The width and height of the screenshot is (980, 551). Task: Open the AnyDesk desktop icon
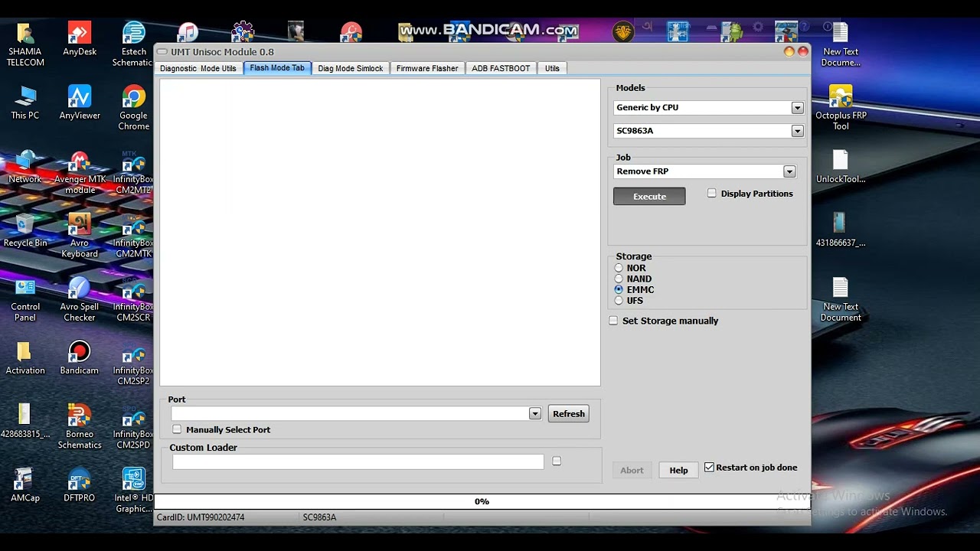[x=80, y=34]
